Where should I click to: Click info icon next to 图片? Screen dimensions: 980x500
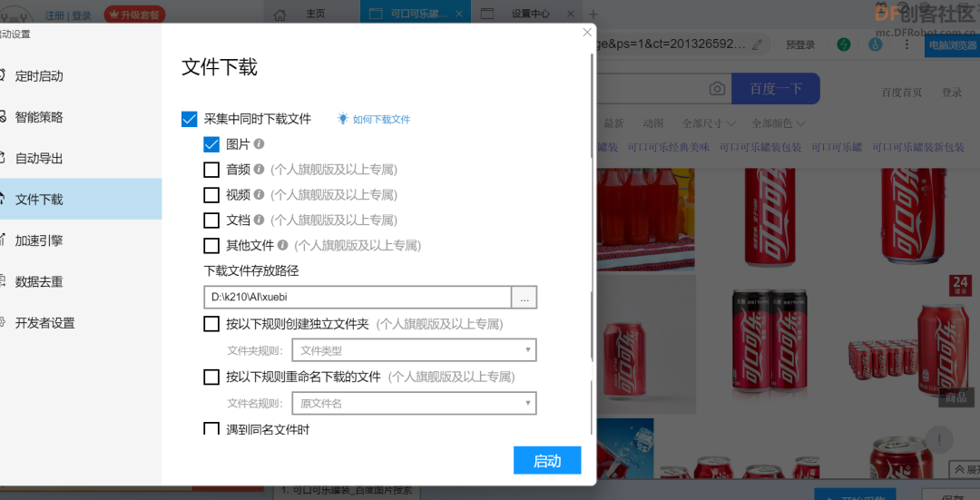(x=259, y=144)
